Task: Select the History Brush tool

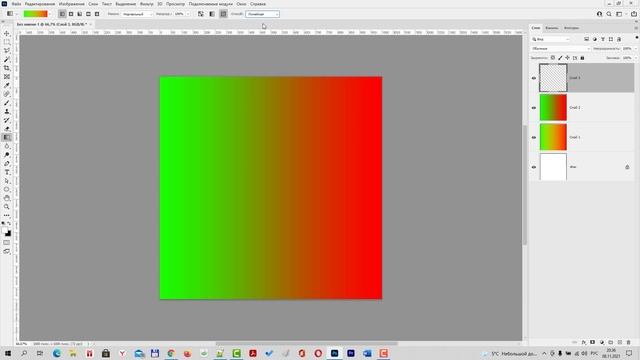Action: tap(7, 120)
